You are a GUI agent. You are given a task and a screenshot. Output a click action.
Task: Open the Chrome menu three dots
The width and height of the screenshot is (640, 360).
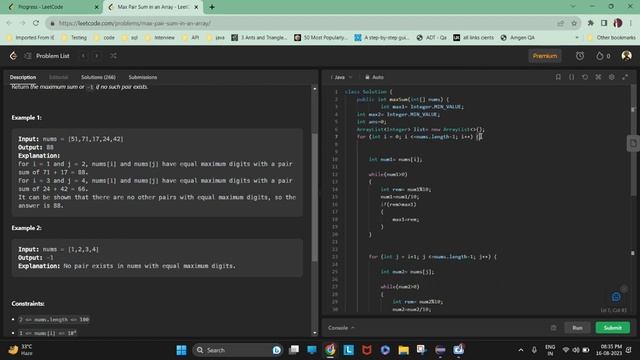click(631, 23)
